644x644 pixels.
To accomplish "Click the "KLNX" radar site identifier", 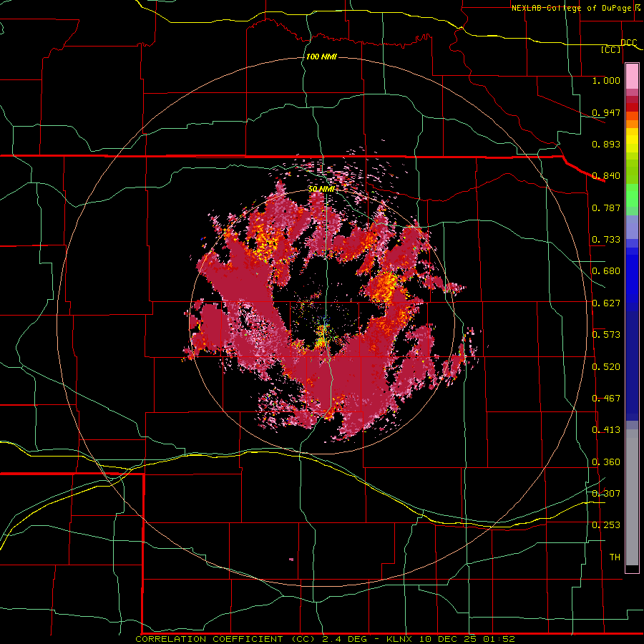I will [400, 639].
